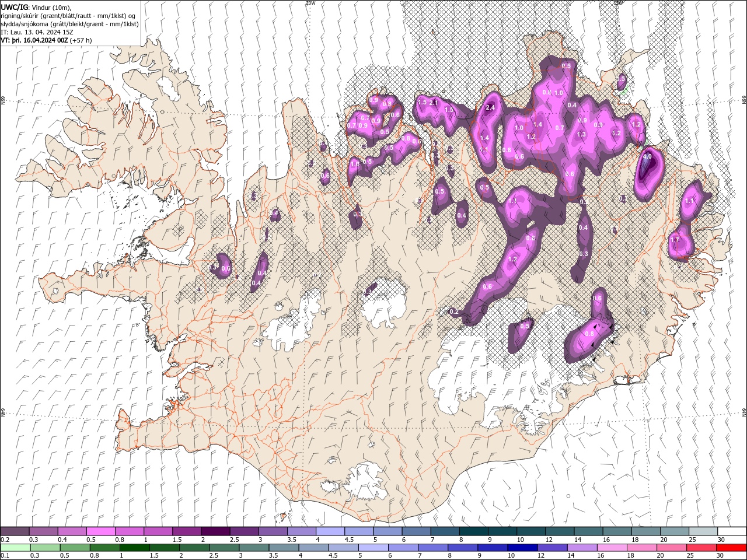Viewport: 747px width, 560px height.
Task: Click the initial time 'IT: Lau. 13. 04. 2024 15Z'
Action: click(37, 32)
